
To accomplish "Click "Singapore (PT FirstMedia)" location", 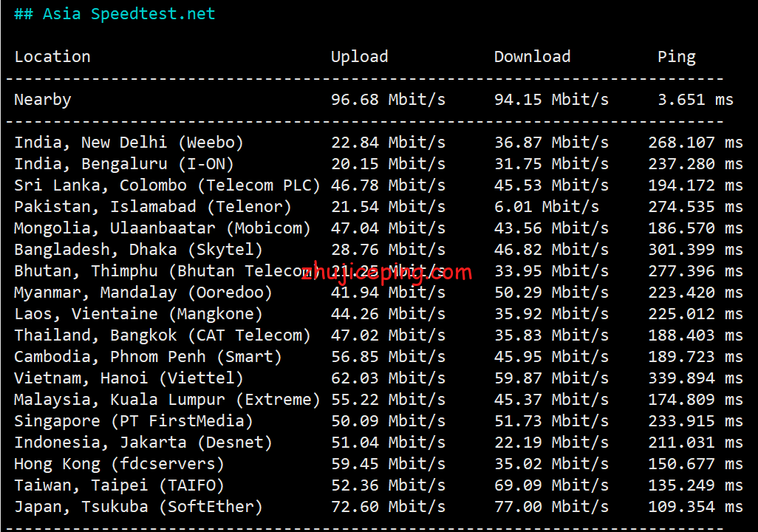I will [134, 421].
